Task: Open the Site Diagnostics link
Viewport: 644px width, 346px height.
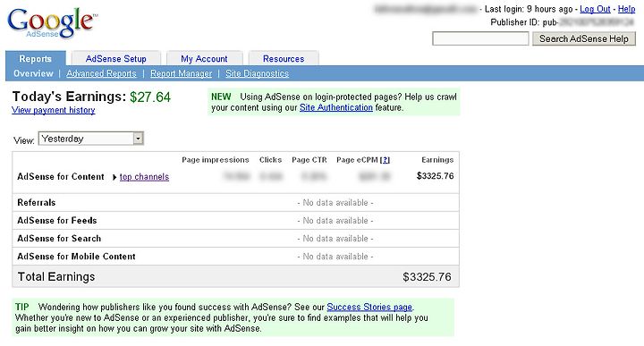Action: [257, 73]
